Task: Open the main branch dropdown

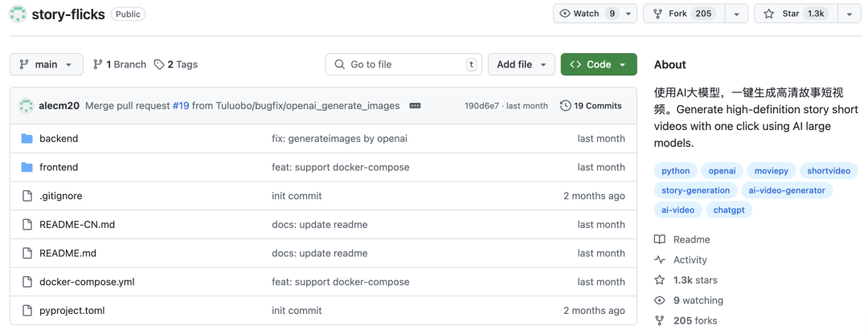Action: click(46, 64)
